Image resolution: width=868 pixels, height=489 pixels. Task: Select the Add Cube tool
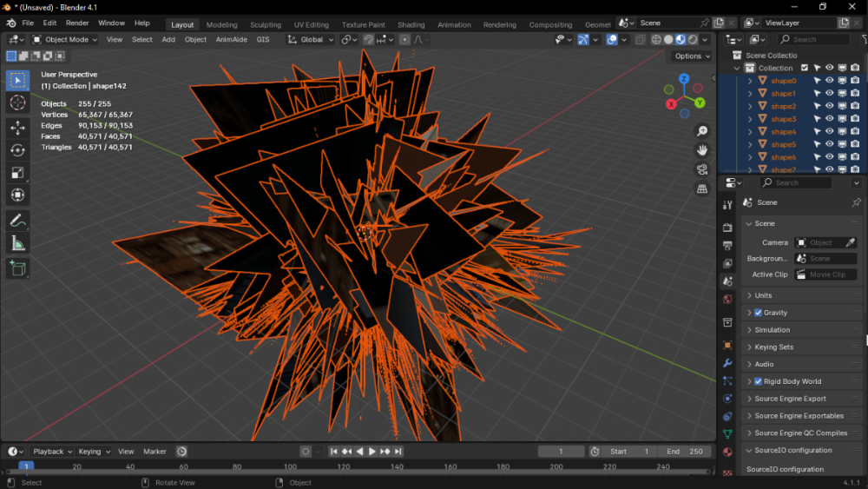pos(17,268)
